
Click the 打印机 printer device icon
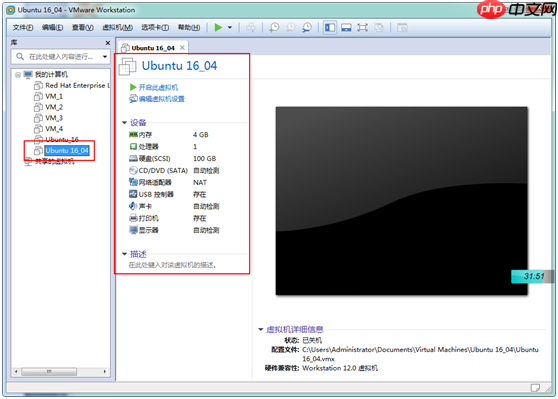(x=133, y=218)
